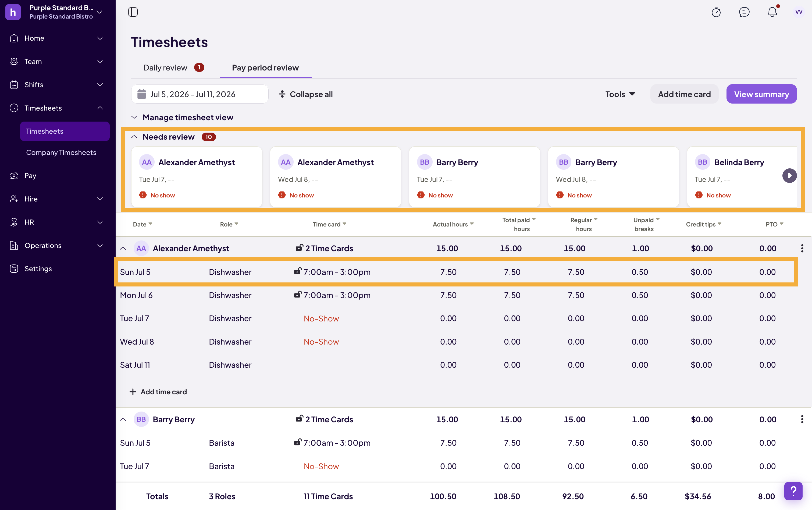
Task: Expand the Shifts sidebar section
Action: click(100, 85)
